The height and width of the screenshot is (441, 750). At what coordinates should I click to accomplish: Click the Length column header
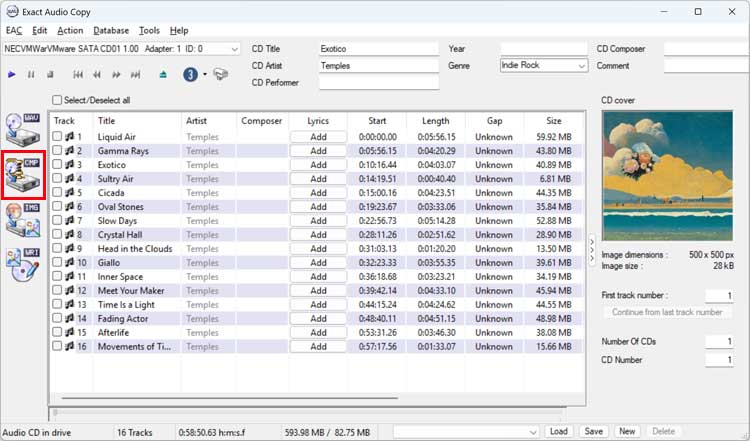coord(435,121)
